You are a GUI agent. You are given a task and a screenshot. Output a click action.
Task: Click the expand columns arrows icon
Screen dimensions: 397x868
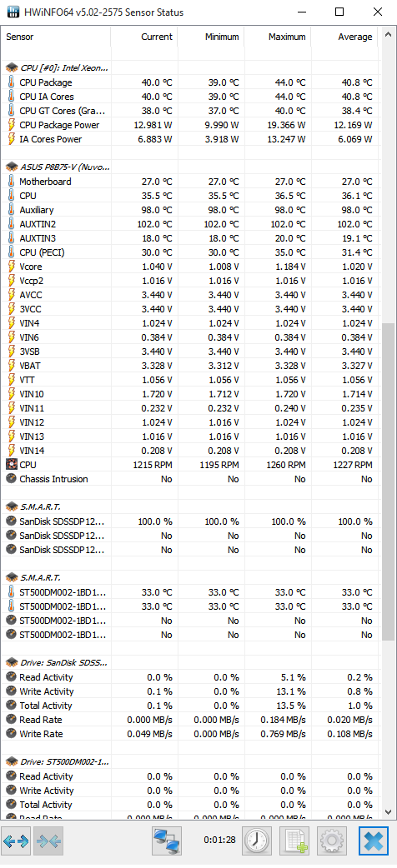click(x=16, y=841)
